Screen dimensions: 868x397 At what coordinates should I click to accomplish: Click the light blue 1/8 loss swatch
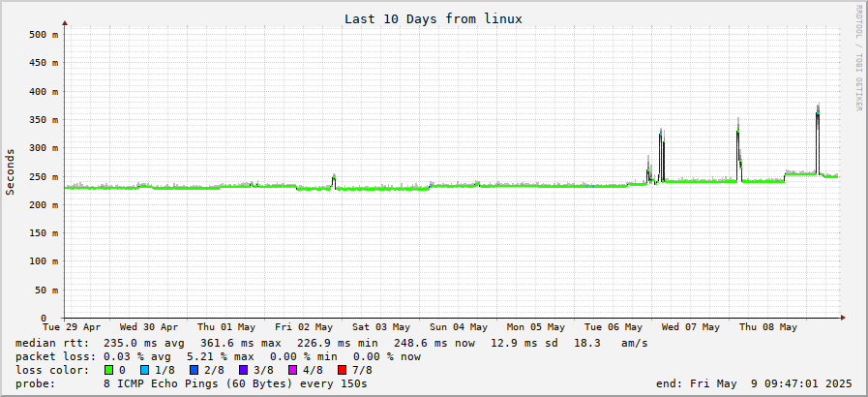(x=145, y=370)
